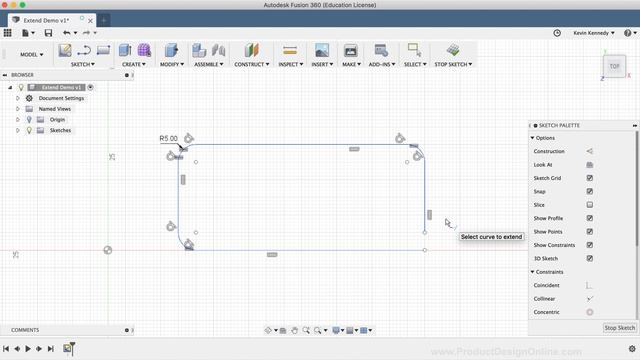Open the MODIFY menu
640x360 pixels.
tap(172, 64)
